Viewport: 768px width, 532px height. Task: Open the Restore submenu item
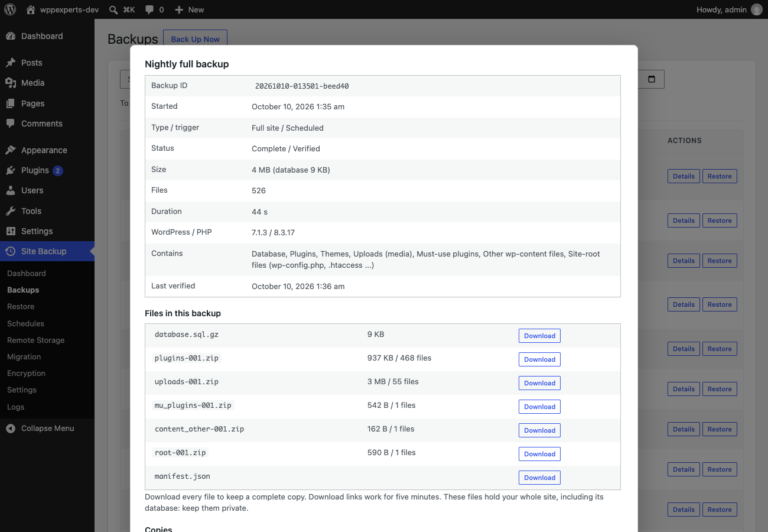coord(21,307)
